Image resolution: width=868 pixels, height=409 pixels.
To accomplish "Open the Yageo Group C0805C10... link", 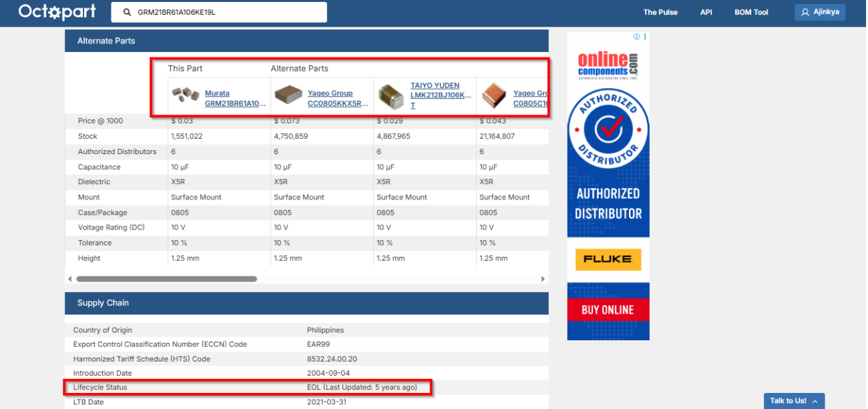I will click(531, 99).
